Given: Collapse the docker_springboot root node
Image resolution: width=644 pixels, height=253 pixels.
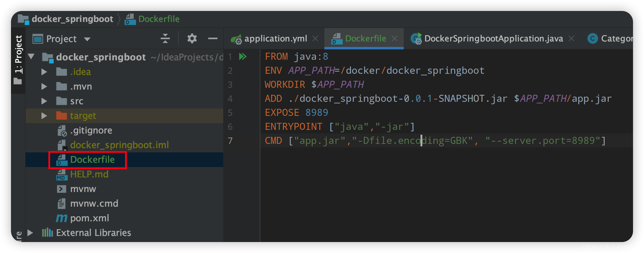Looking at the screenshot, I should pyautogui.click(x=31, y=57).
